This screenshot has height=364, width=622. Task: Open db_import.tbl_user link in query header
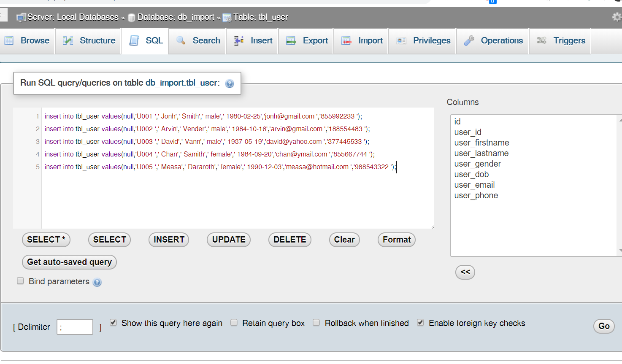click(182, 83)
